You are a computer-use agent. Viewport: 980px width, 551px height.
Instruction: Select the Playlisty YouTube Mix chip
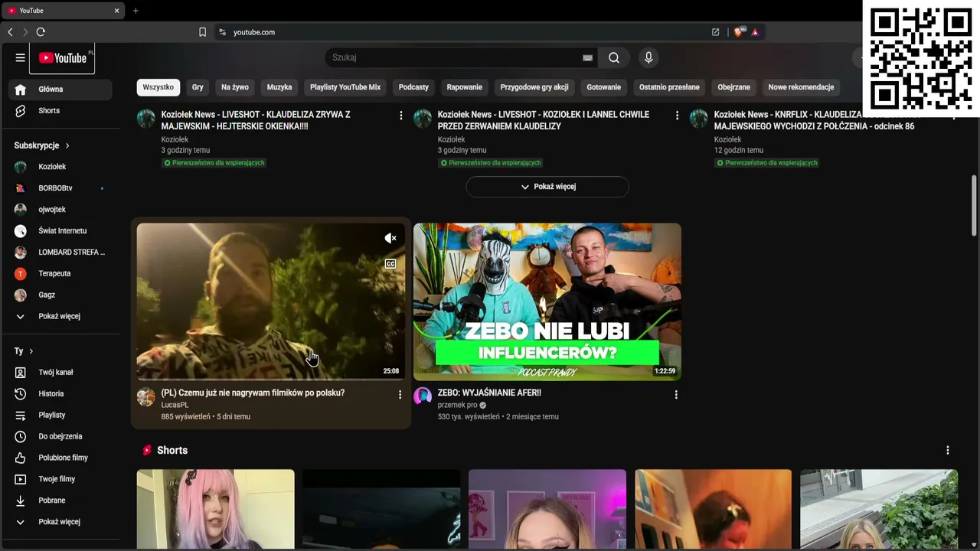pos(345,87)
